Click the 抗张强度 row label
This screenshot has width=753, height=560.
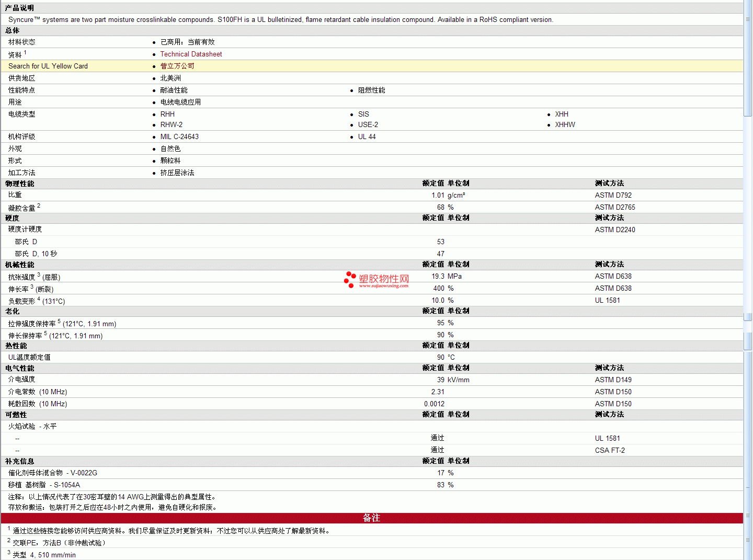(35, 277)
